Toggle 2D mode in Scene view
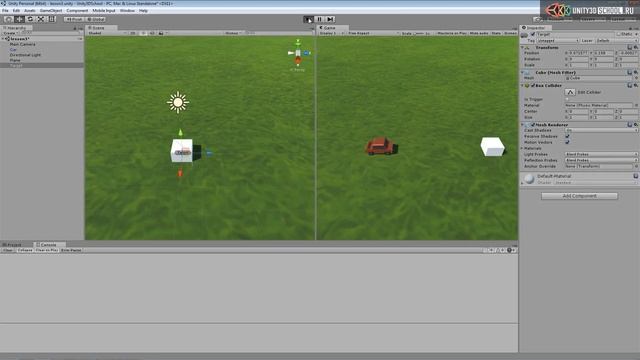Viewport: 640px width, 360px height. (132, 33)
